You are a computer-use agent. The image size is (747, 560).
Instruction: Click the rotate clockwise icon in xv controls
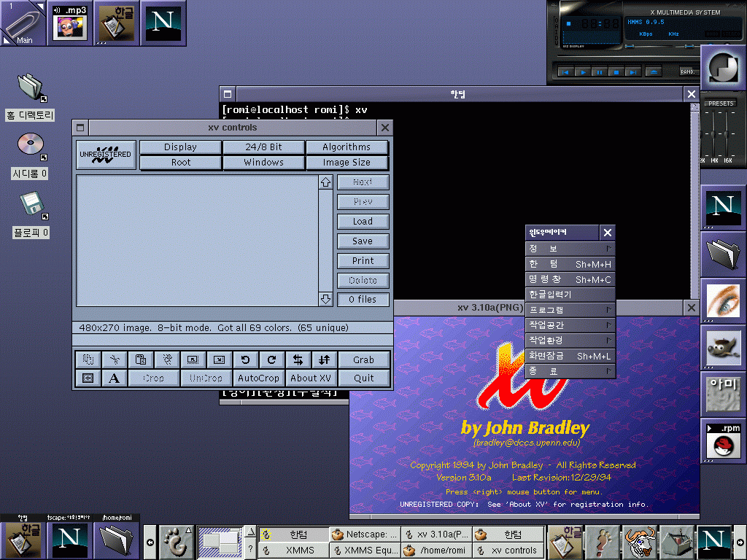271,359
